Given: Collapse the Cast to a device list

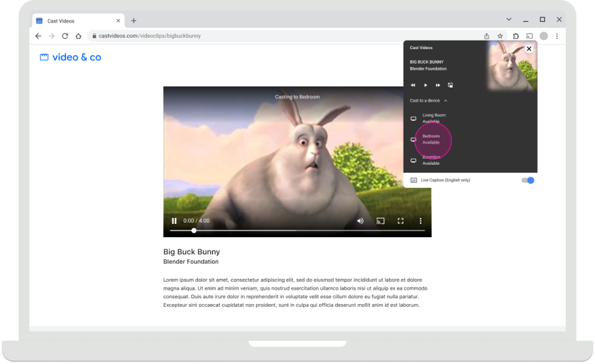Looking at the screenshot, I should (445, 100).
